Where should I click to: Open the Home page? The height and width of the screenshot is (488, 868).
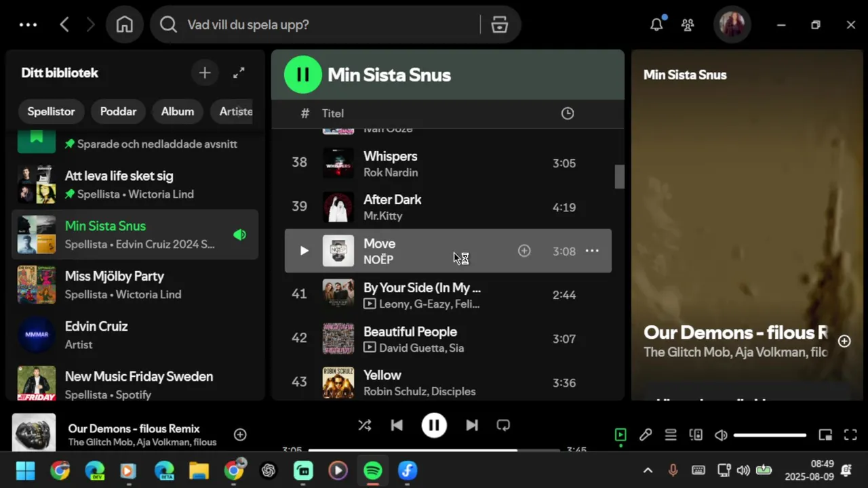point(125,24)
